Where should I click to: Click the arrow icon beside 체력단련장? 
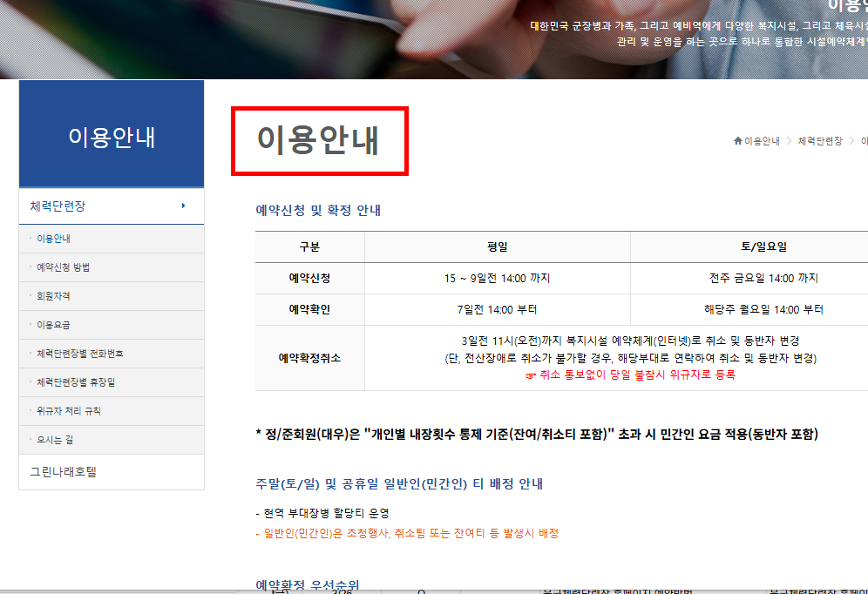(x=183, y=206)
